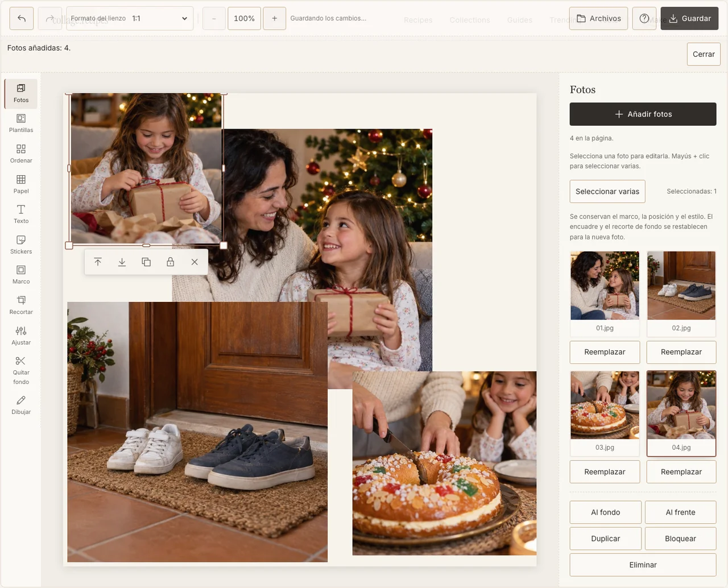Open the help question mark button
The width and height of the screenshot is (728, 588).
pos(644,18)
